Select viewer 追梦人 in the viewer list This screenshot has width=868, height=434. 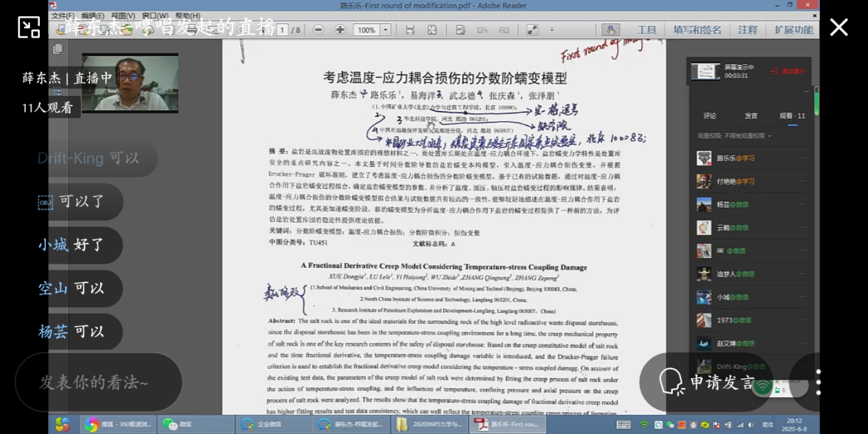752,274
